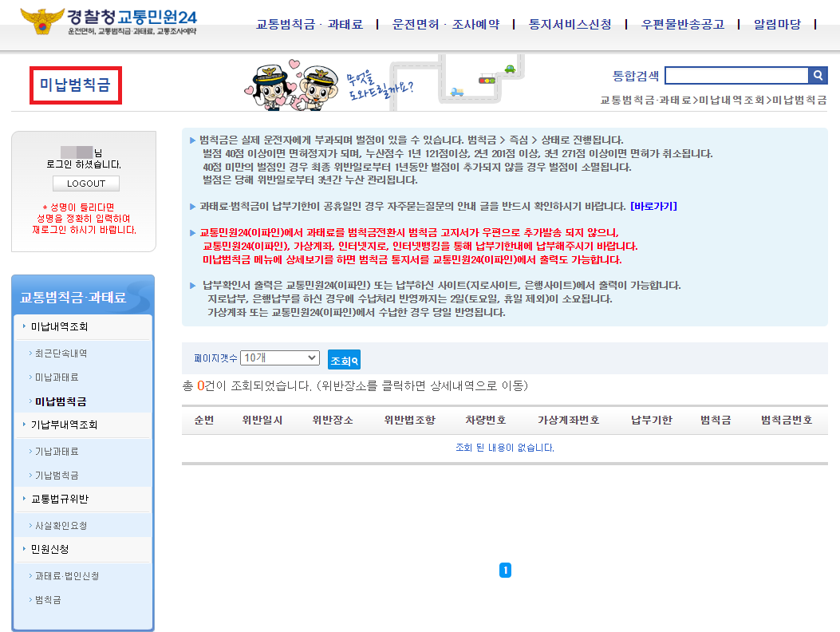Click the 통합검색 search input field

[x=735, y=75]
